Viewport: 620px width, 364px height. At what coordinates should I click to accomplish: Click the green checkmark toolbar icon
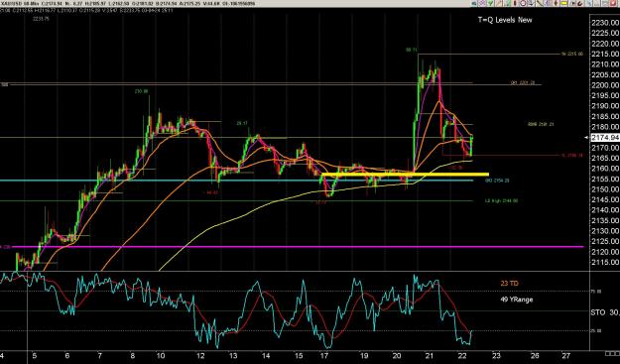click(491, 4)
